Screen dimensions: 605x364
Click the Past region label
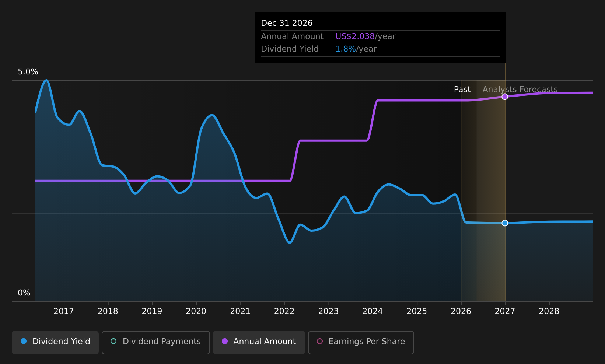point(462,90)
